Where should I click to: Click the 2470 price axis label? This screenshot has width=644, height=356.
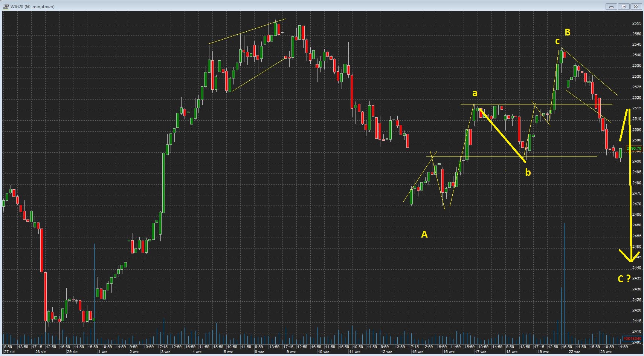[636, 204]
